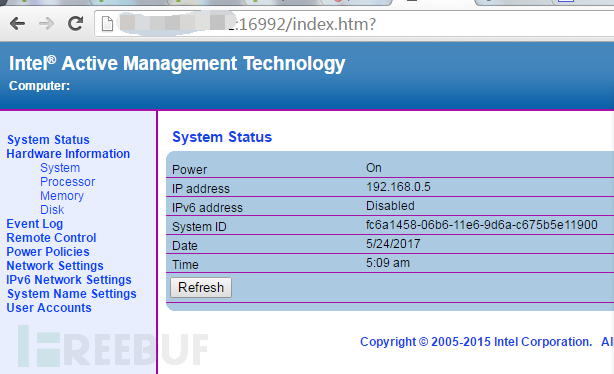
Task: Reload the page with the refresh icon
Action: (75, 23)
